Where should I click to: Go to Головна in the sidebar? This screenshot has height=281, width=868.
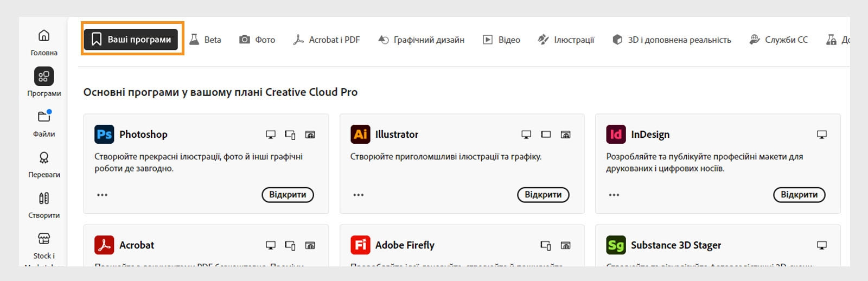[44, 42]
